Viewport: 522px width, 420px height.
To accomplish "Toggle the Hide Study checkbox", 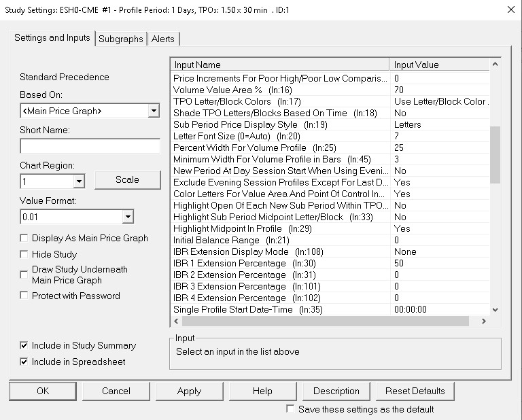I will 24,254.
